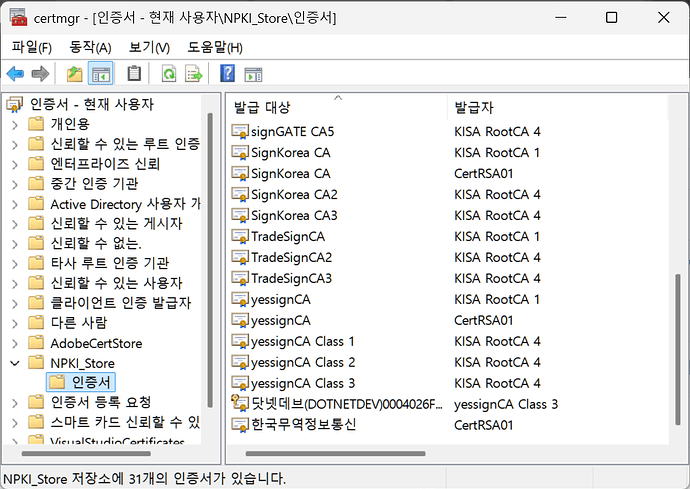Viewport: 690px width, 489px height.
Task: Expand the 개인용 folder
Action: tap(15, 125)
